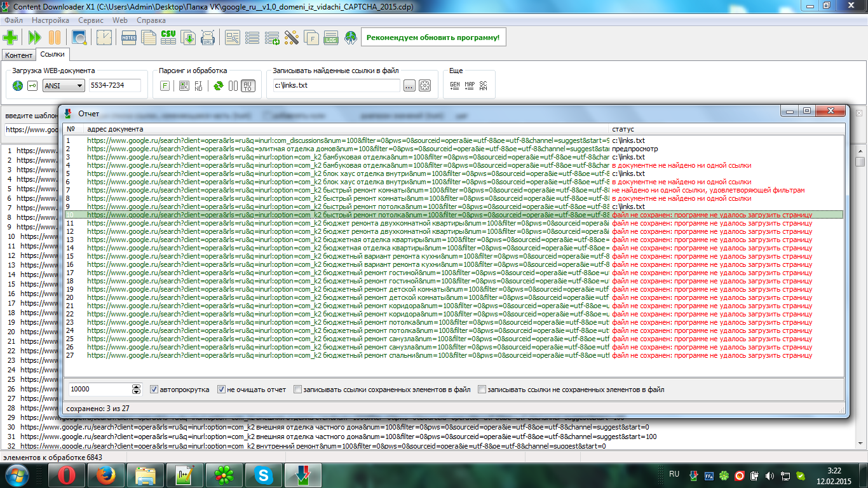The height and width of the screenshot is (488, 868).
Task: Open Skype from the taskbar
Action: click(x=262, y=475)
